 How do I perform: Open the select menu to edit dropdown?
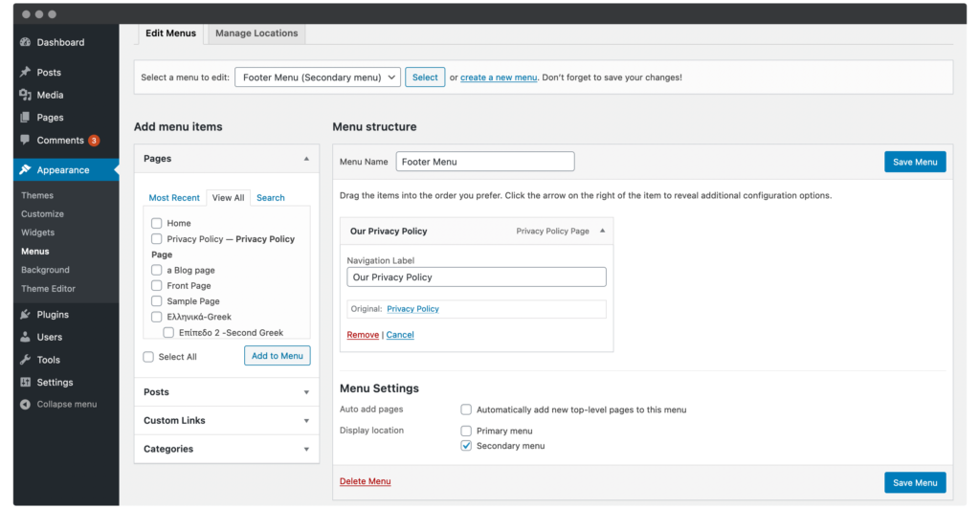click(x=317, y=77)
